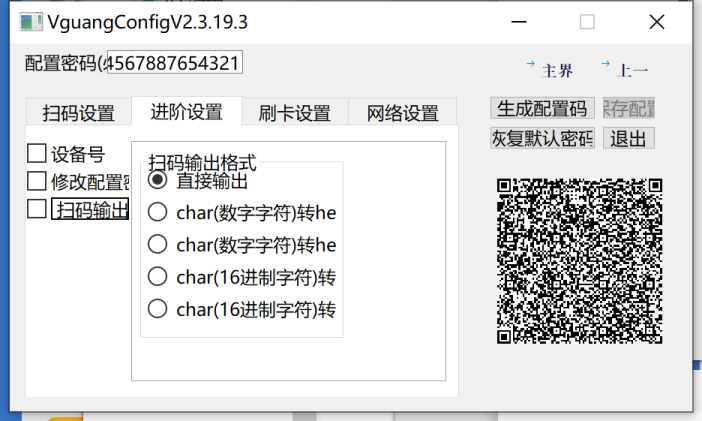Screen dimensions: 702x421
Task: Click the 生成配置码 button
Action: click(x=542, y=108)
